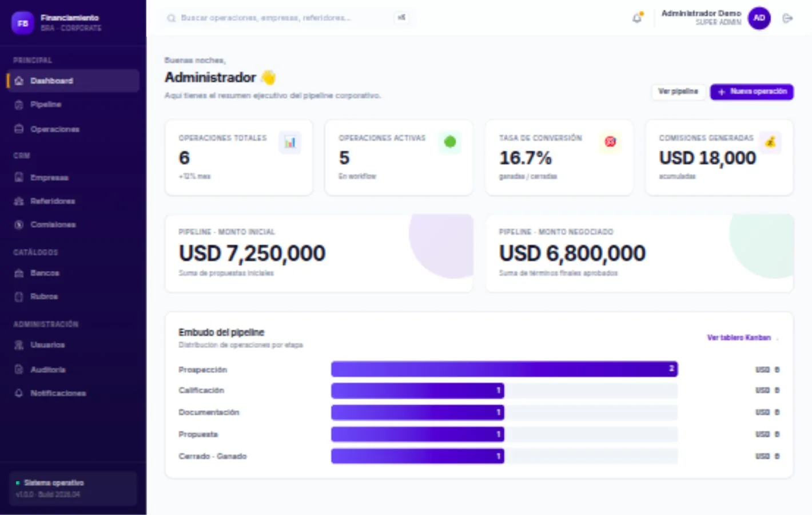Click the Prospección funnel bar
Viewport: 812px width, 515px height.
(x=504, y=369)
